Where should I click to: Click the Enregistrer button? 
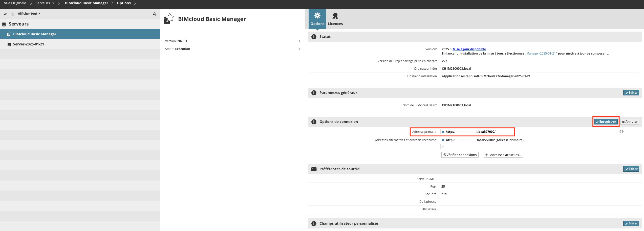606,122
